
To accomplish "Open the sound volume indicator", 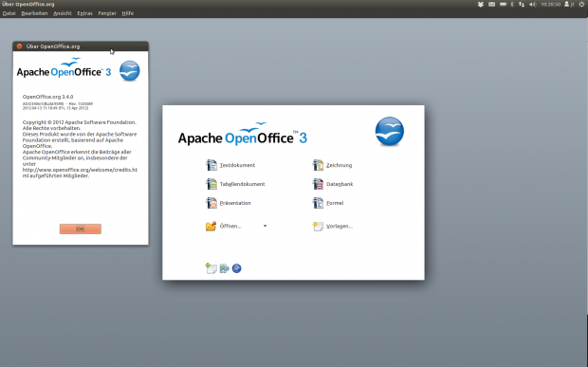I will (532, 4).
